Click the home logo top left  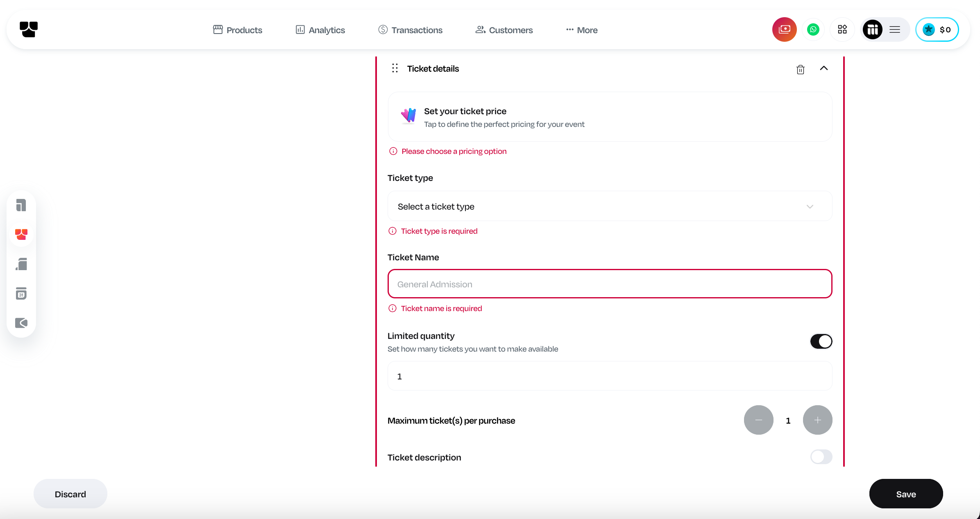pos(29,29)
